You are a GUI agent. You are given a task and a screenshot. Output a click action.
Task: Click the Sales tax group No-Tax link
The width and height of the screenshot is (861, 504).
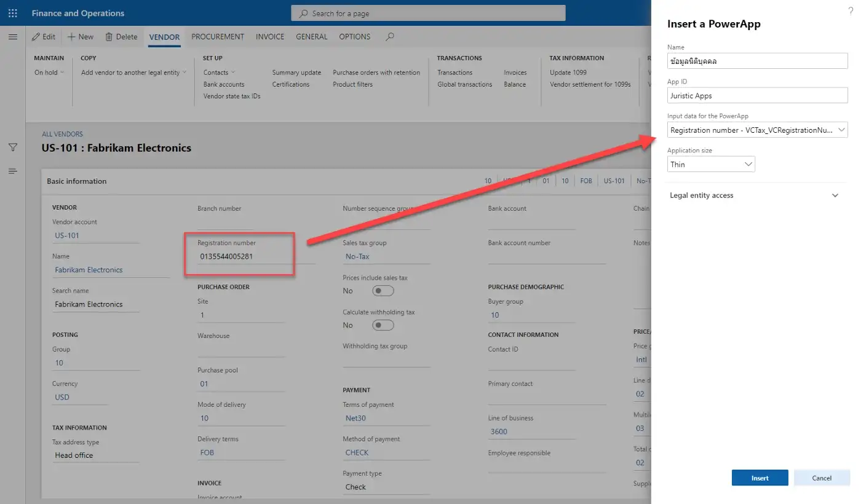(357, 256)
